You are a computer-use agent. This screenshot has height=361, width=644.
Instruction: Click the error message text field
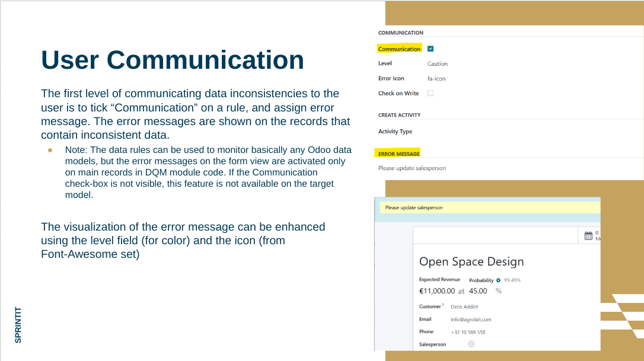[412, 168]
